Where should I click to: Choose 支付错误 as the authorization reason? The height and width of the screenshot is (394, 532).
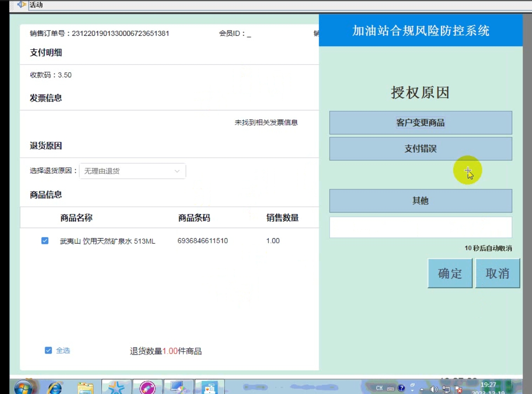click(x=420, y=149)
